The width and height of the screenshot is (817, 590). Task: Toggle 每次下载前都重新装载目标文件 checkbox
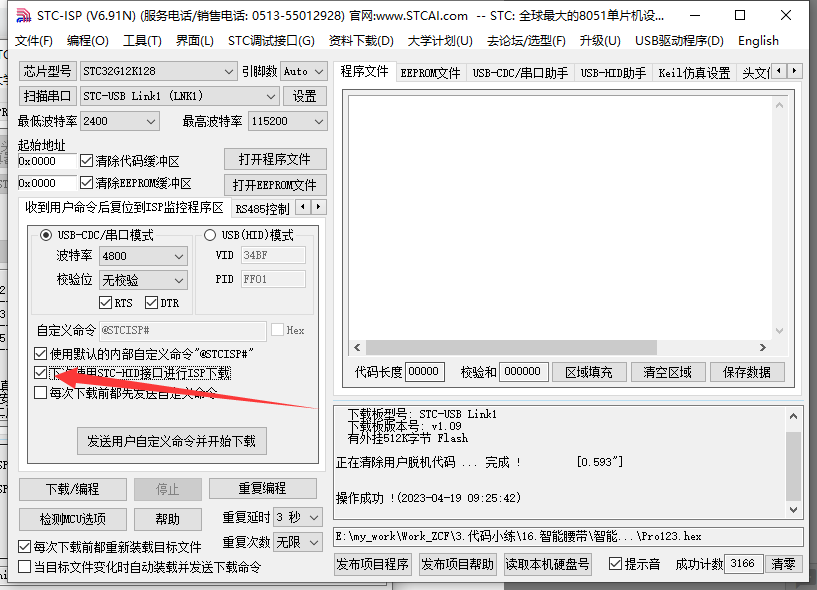pyautogui.click(x=24, y=546)
